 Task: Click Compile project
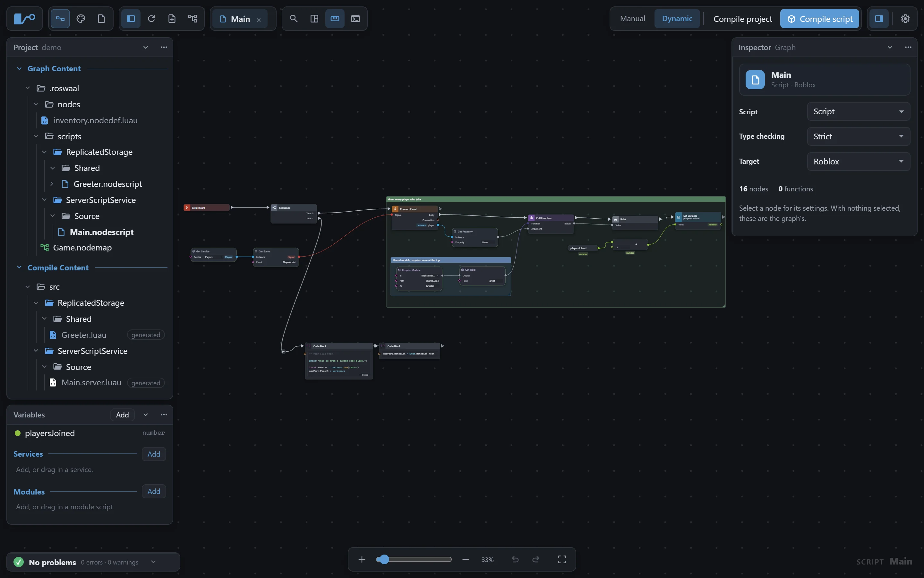(x=743, y=19)
